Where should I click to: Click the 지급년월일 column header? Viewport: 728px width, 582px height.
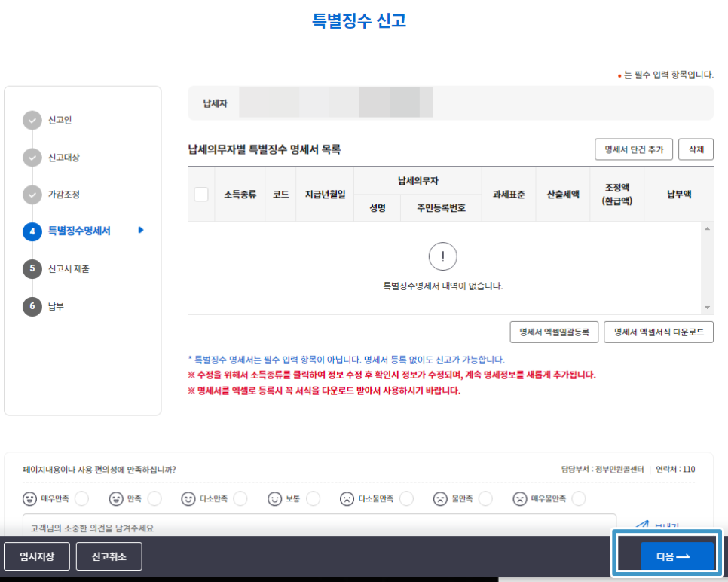(x=325, y=195)
